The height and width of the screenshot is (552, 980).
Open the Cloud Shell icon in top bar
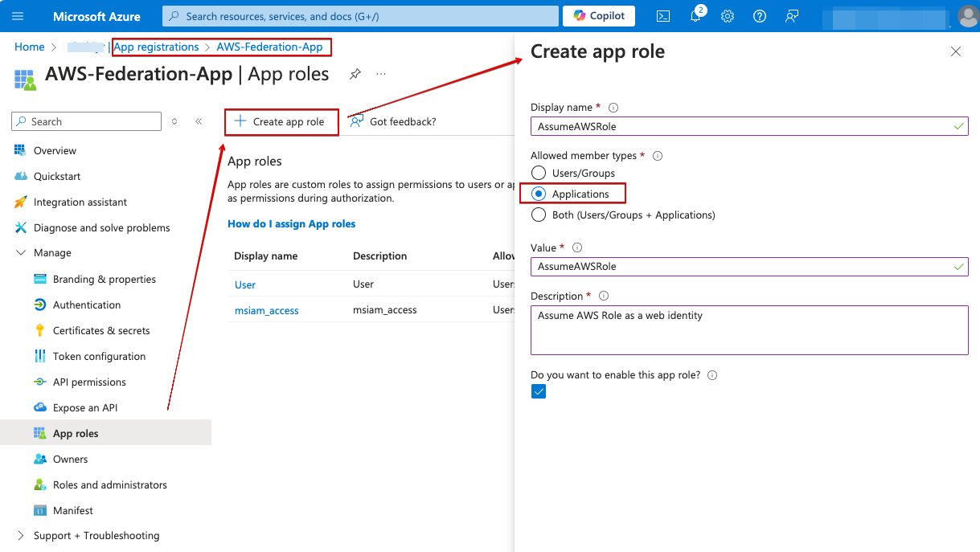pos(663,16)
